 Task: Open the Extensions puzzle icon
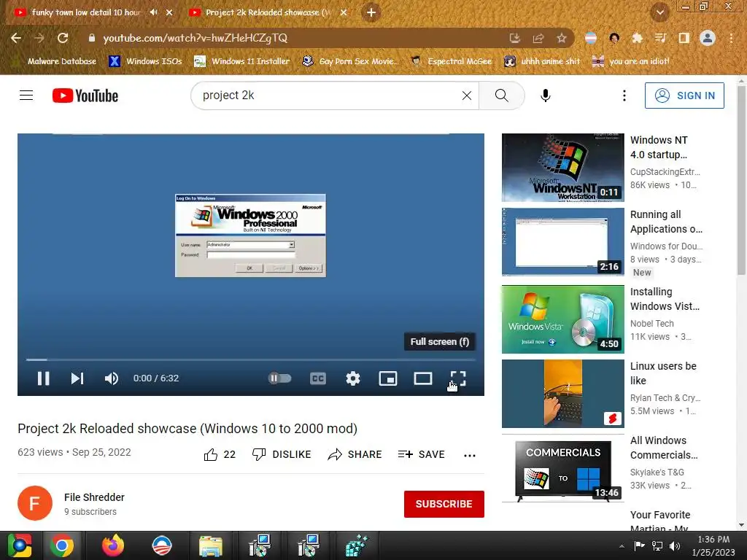coord(637,38)
